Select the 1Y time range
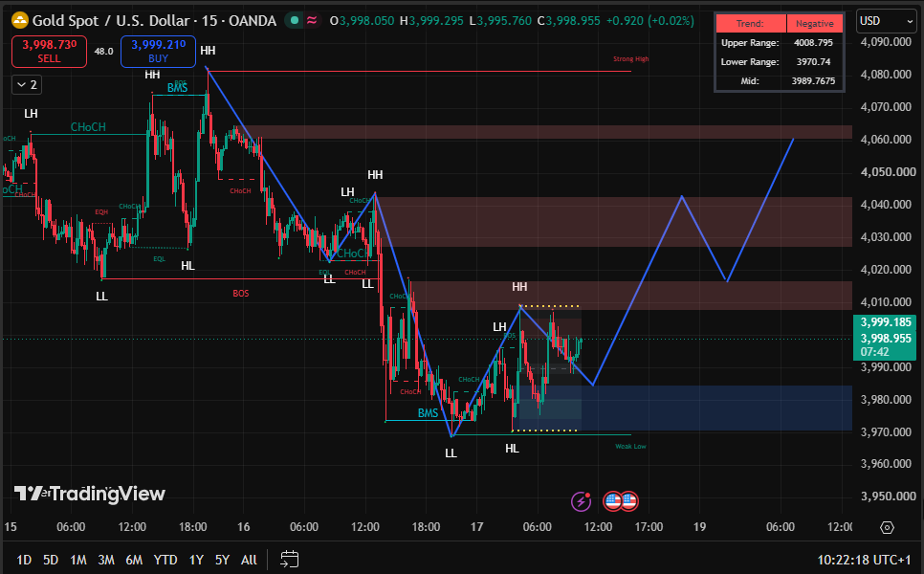Image resolution: width=924 pixels, height=574 pixels. (x=196, y=560)
